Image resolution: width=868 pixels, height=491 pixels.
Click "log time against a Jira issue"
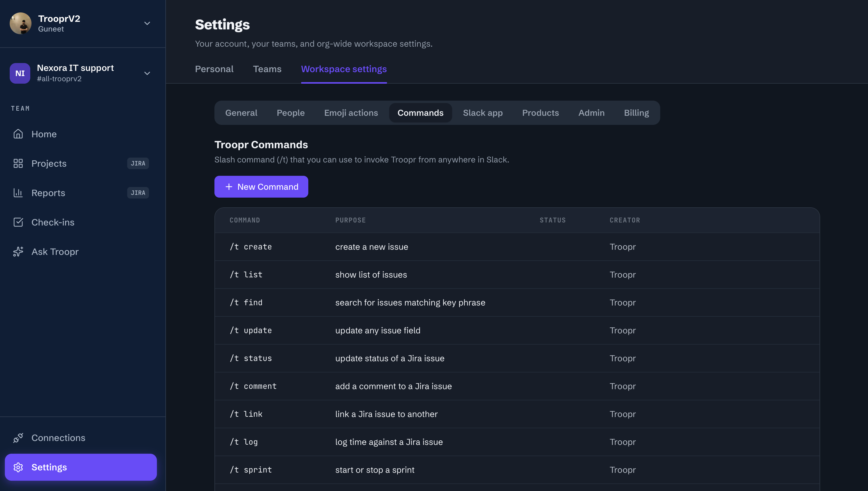(x=389, y=442)
